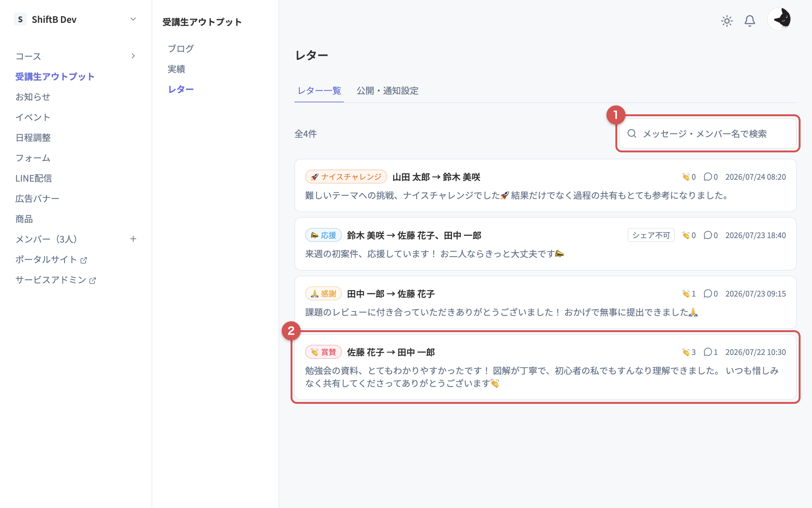Click clap icon on 山田 太郎 letter

685,177
